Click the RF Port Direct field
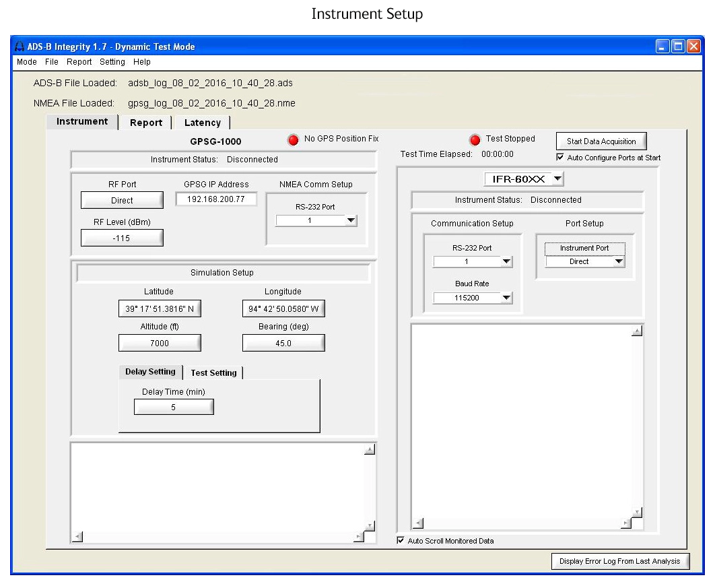 click(122, 200)
